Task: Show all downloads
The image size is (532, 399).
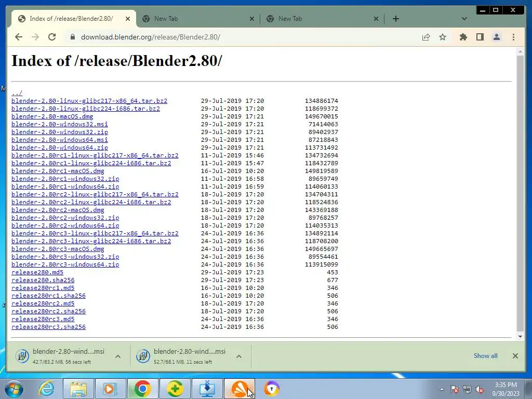Action: pos(486,355)
